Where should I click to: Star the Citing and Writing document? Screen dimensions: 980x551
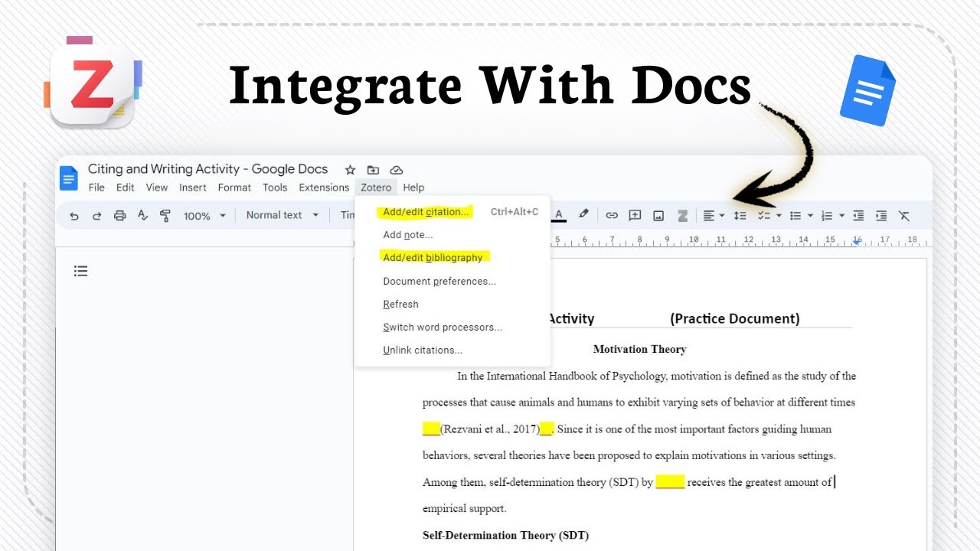(350, 170)
